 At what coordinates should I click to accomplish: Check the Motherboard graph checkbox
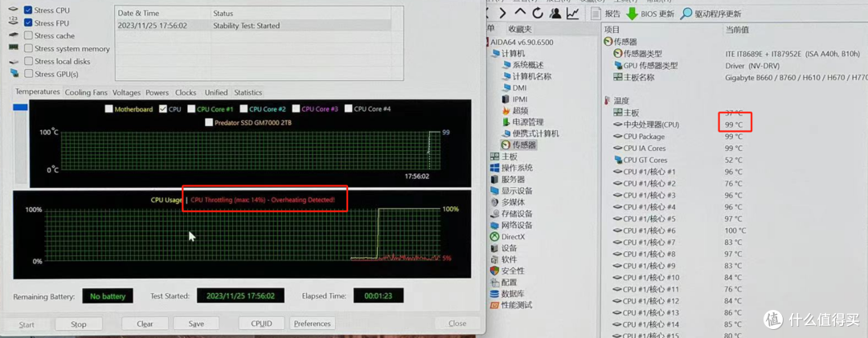pyautogui.click(x=109, y=109)
